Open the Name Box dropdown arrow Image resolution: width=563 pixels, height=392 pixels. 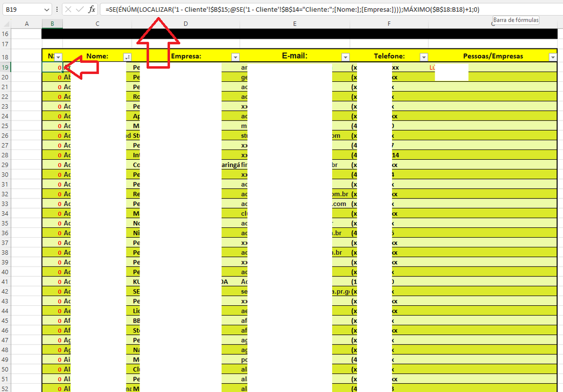coord(47,10)
